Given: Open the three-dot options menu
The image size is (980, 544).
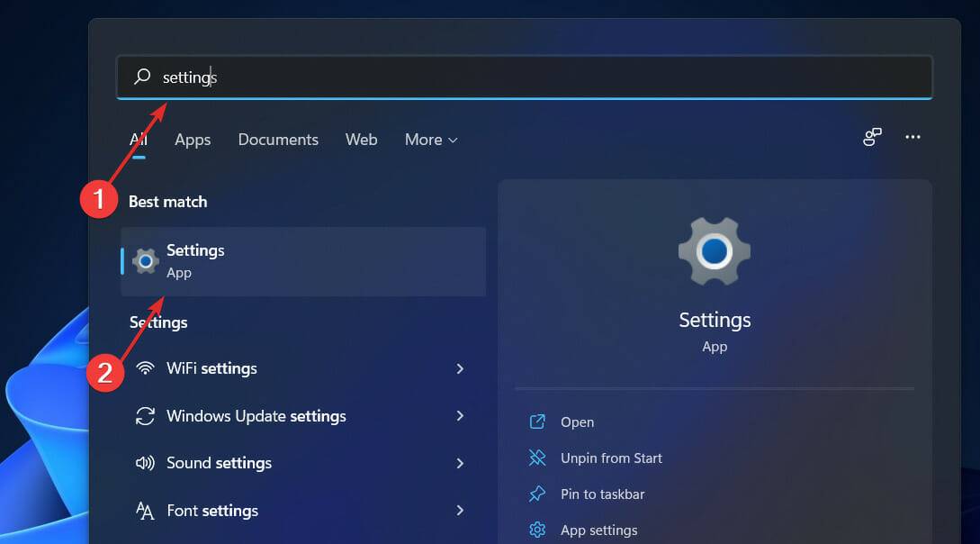Looking at the screenshot, I should tap(913, 137).
